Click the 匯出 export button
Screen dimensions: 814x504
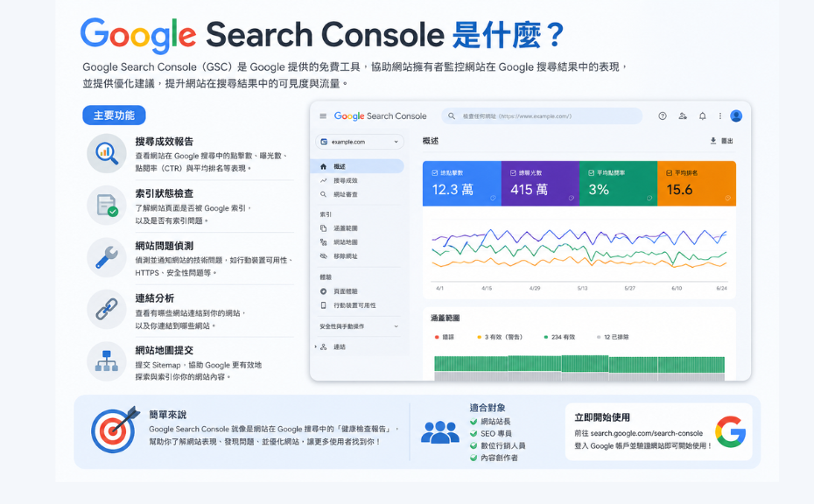point(721,141)
